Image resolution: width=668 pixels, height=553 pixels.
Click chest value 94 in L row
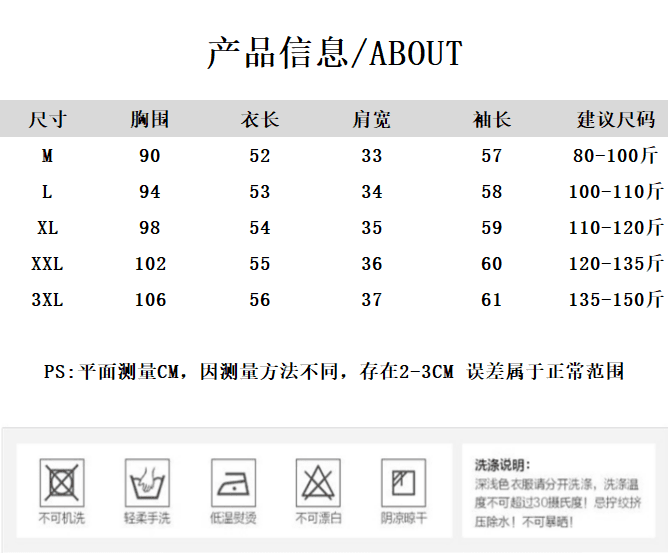[x=150, y=192]
